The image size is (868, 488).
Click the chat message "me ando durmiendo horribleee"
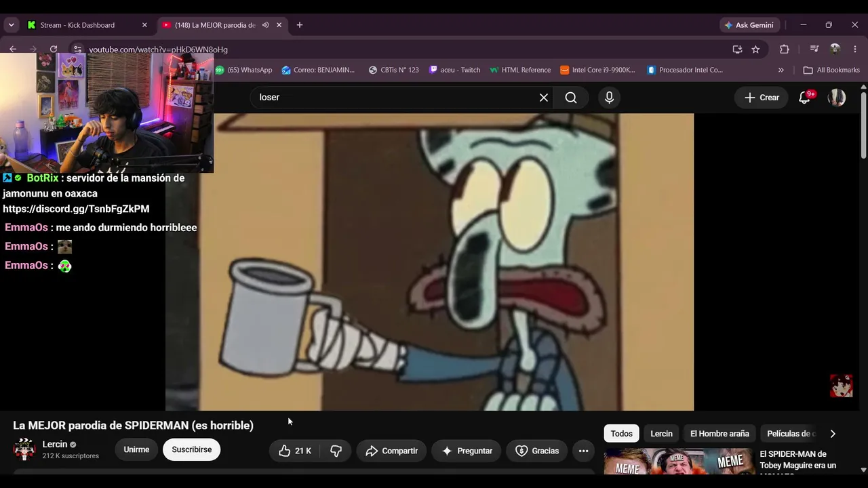(x=127, y=228)
